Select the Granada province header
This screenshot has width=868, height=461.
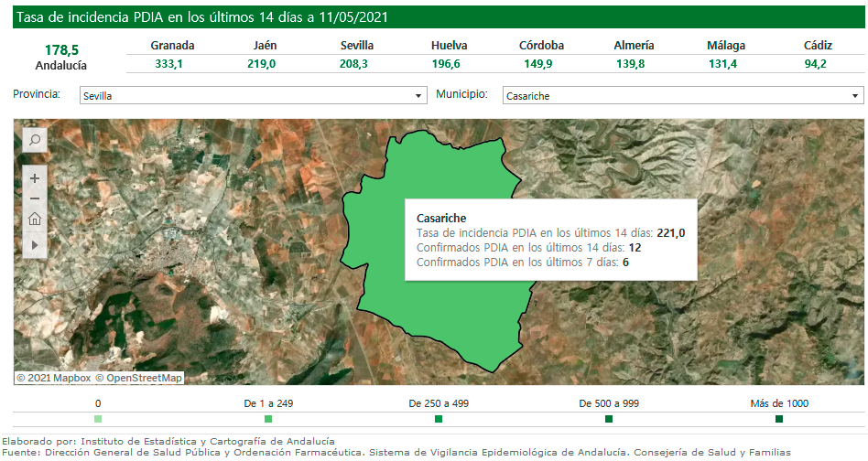pos(172,46)
